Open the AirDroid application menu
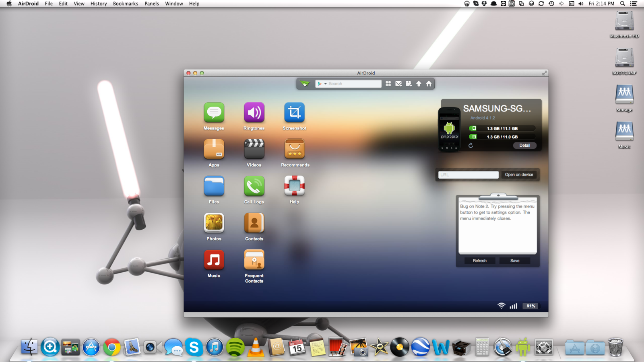The height and width of the screenshot is (362, 644). pos(28,4)
